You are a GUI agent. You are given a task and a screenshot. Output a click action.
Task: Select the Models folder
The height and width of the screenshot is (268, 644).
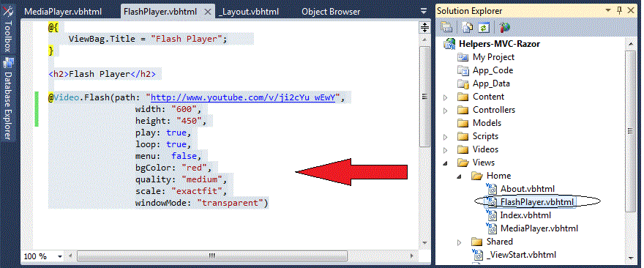[x=487, y=123]
